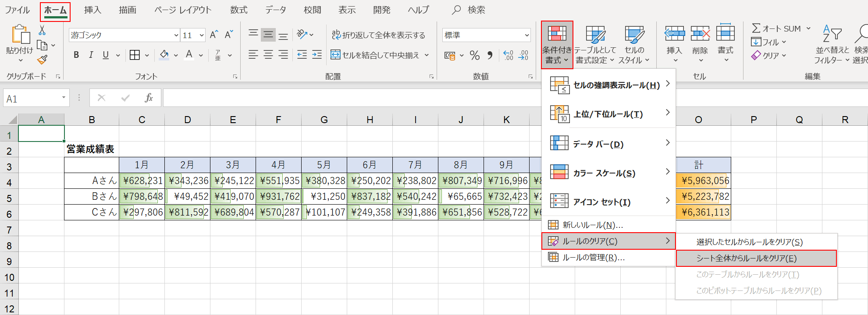
Task: Increase font size with larger A icon
Action: (214, 35)
